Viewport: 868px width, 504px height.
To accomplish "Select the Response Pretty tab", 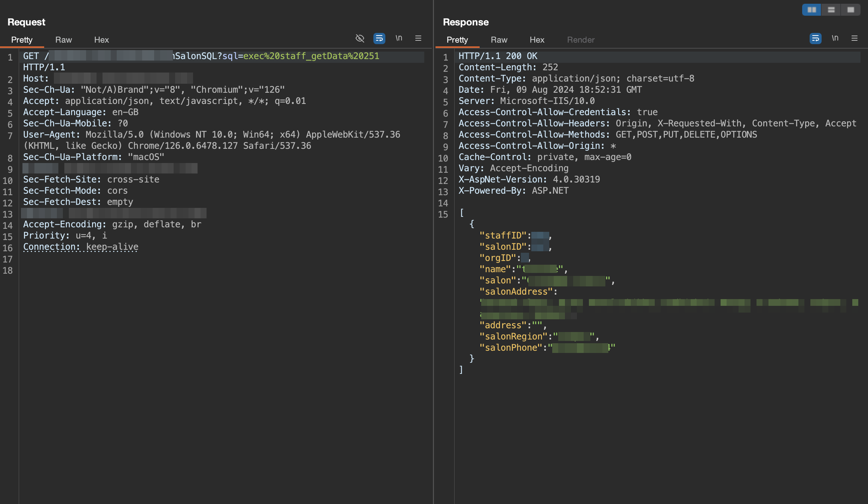I will (457, 40).
